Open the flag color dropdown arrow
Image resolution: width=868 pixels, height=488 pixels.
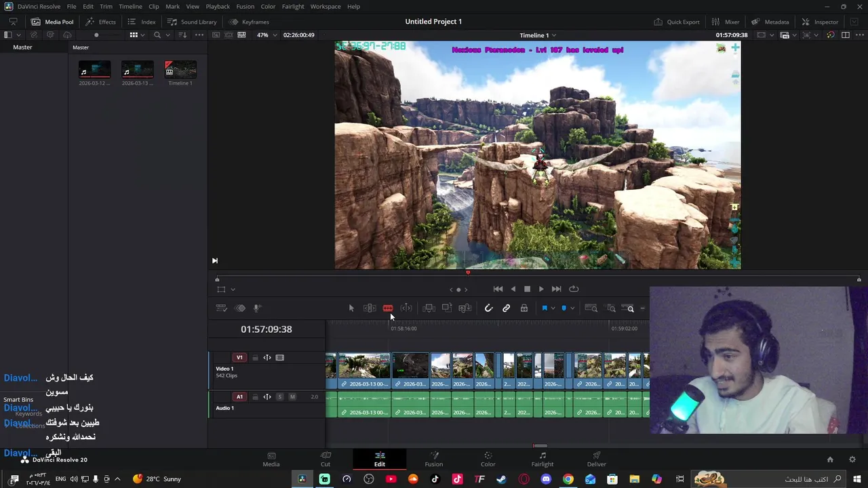point(553,308)
